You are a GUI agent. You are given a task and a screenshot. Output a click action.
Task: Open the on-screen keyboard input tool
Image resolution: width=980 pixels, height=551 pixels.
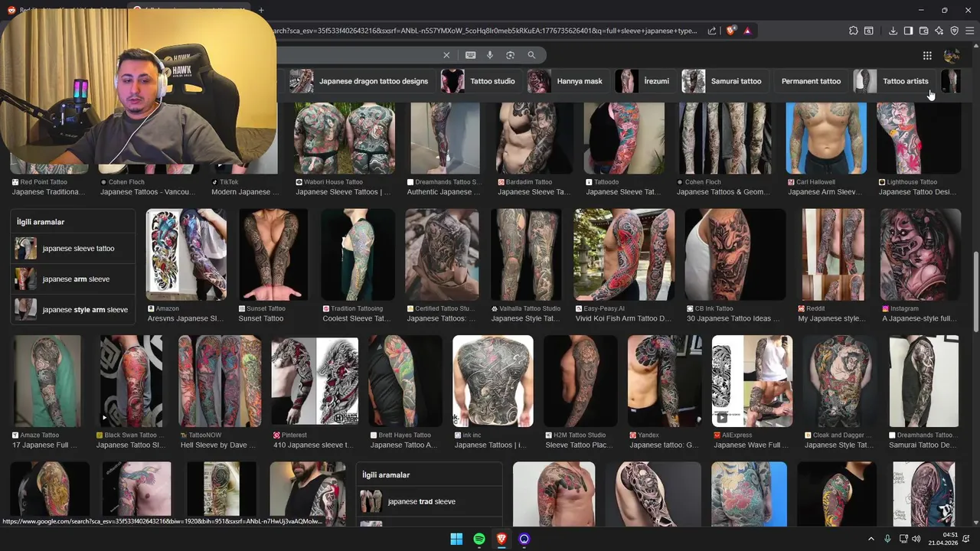point(470,55)
